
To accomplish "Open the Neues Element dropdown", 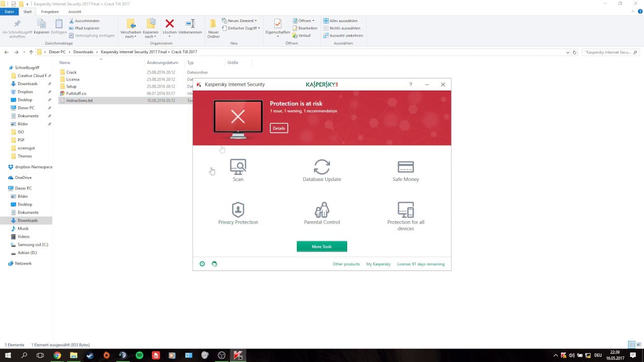I will 239,21.
